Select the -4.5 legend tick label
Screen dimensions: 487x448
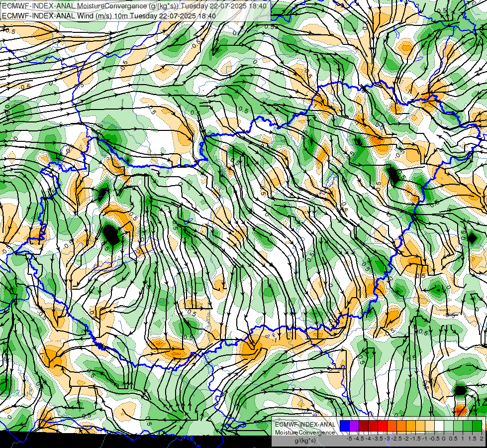click(359, 439)
